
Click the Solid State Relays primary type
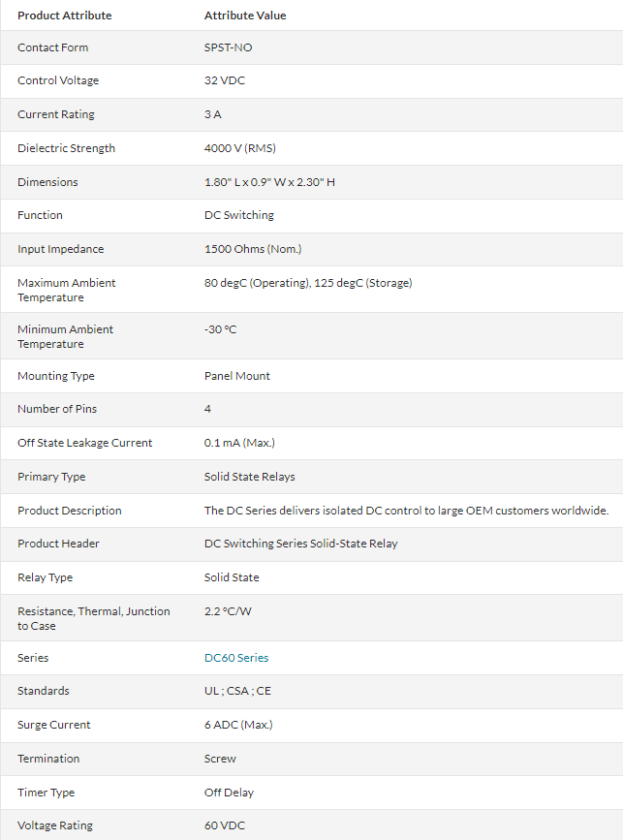(x=250, y=477)
